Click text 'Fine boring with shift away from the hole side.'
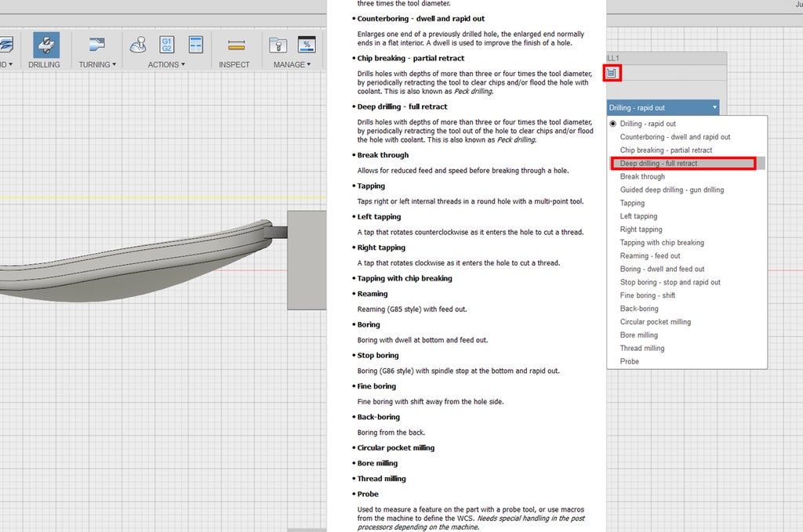803x532 pixels. (431, 402)
